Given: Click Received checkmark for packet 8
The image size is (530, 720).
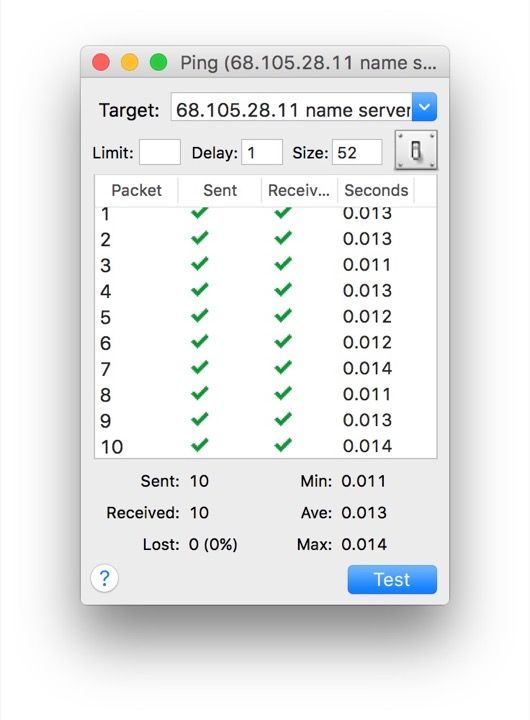Looking at the screenshot, I should [283, 394].
